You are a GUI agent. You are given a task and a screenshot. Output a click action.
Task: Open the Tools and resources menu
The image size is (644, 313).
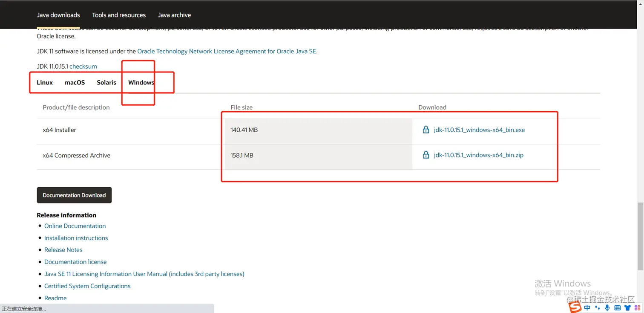119,15
